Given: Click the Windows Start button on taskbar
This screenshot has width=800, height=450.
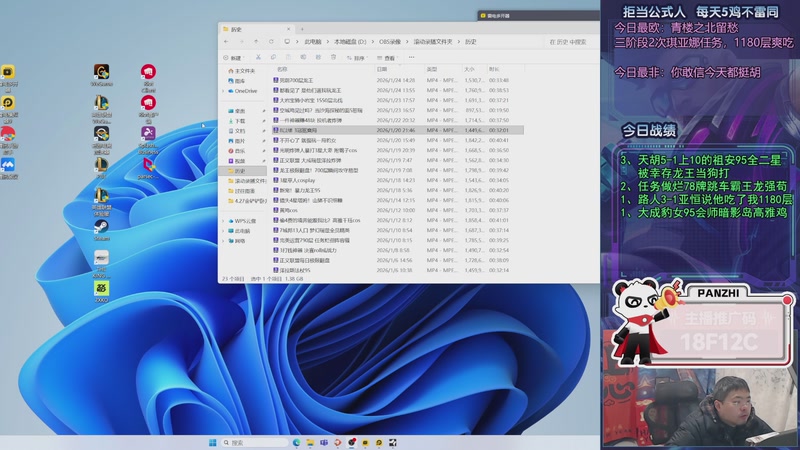Looking at the screenshot, I should [x=212, y=442].
